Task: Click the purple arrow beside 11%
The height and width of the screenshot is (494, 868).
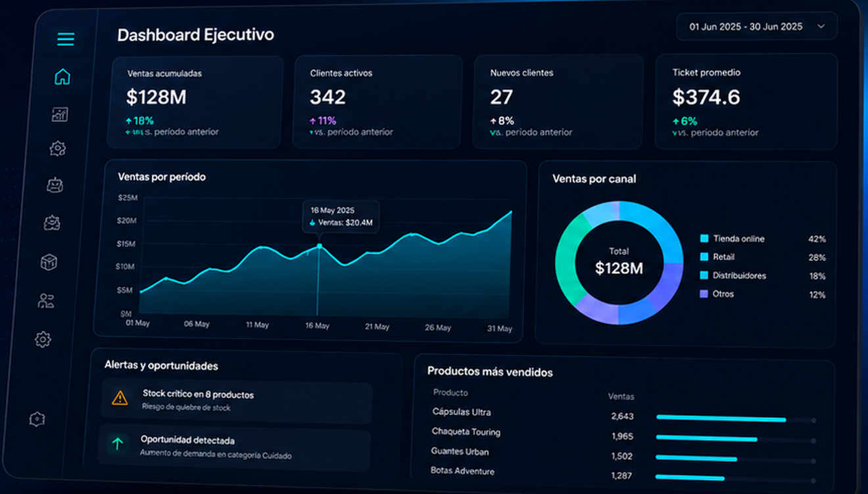Action: click(x=312, y=121)
